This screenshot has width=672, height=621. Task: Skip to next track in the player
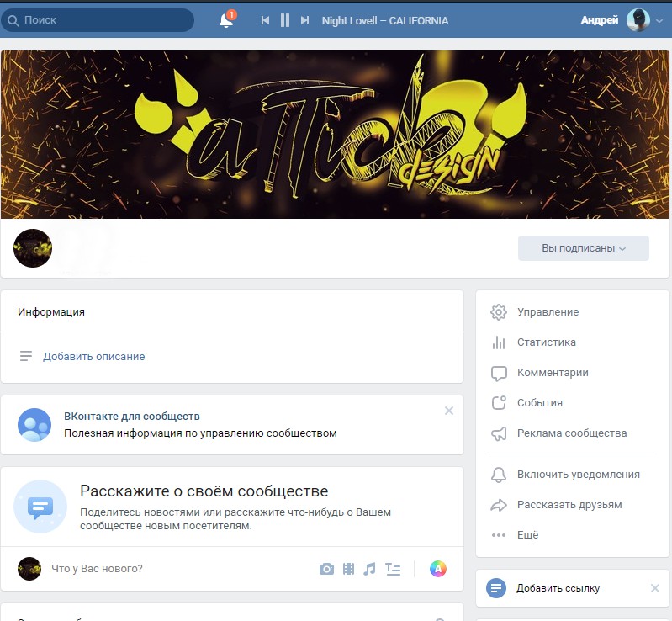tap(304, 20)
